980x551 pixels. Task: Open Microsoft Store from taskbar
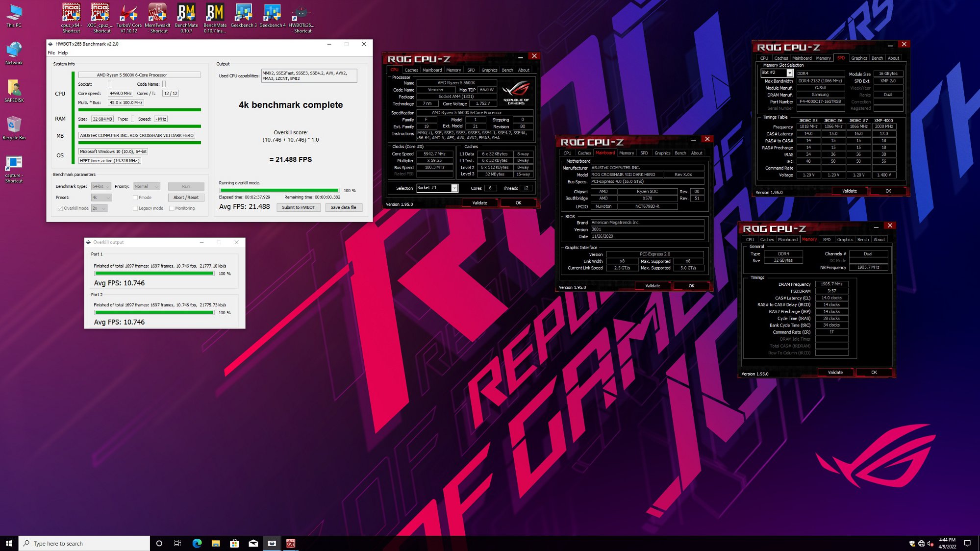coord(234,543)
